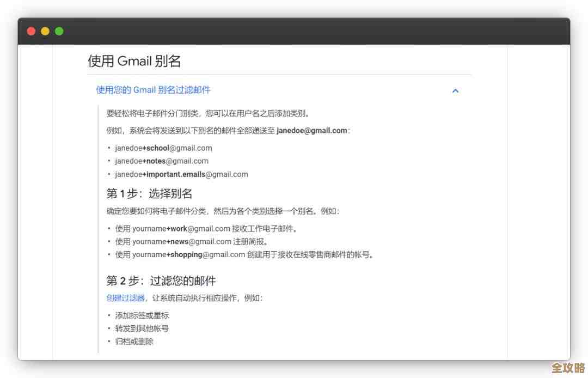This screenshot has height=378, width=588.
Task: Click the janedoe+important.emails@gmail.com alias
Action: 181,174
